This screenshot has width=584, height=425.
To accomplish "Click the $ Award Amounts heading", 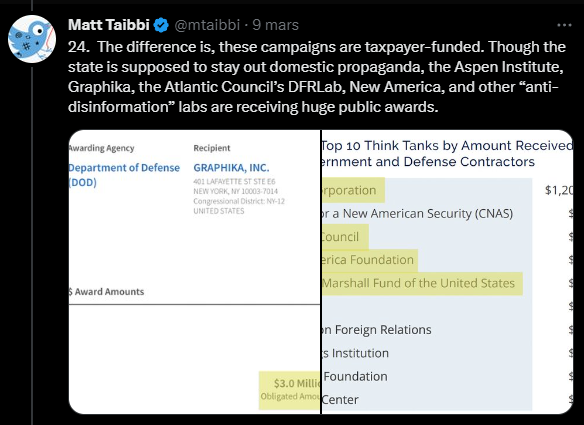I will pos(107,292).
